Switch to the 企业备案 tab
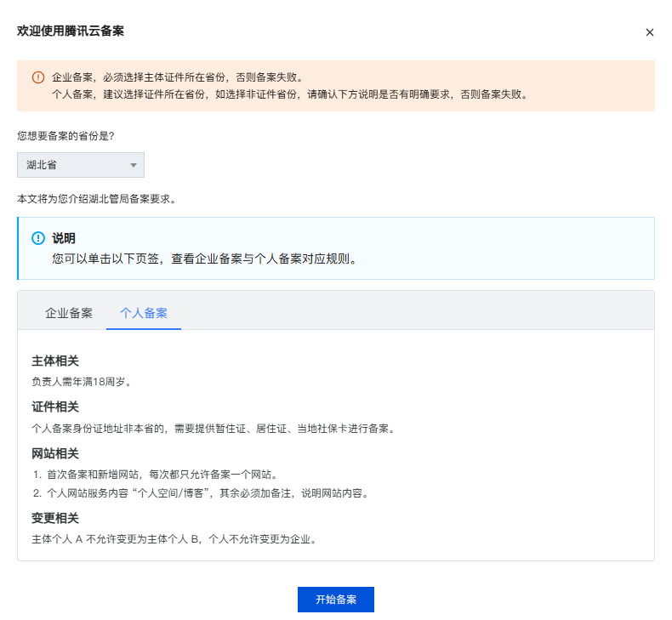Screen dimensions: 672x620 tap(69, 313)
